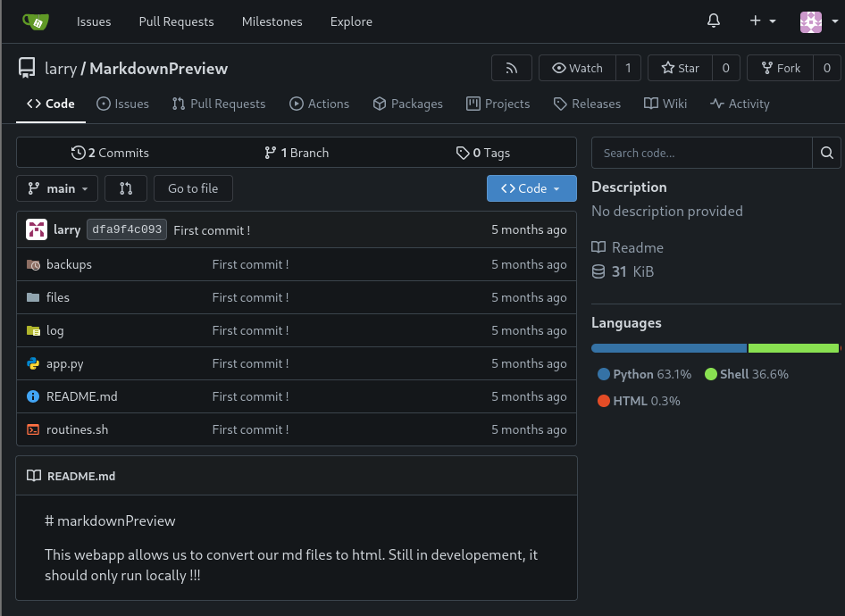Open the user avatar profile menu

pyautogui.click(x=815, y=21)
